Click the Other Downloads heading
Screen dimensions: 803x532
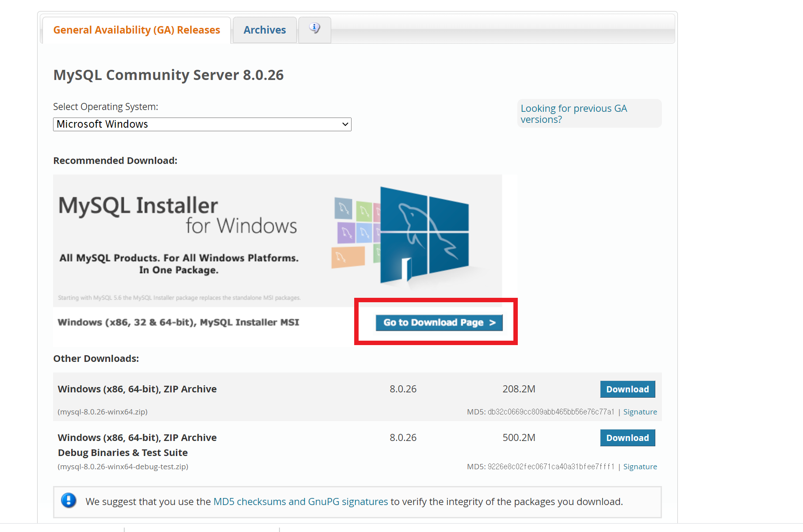pos(96,359)
